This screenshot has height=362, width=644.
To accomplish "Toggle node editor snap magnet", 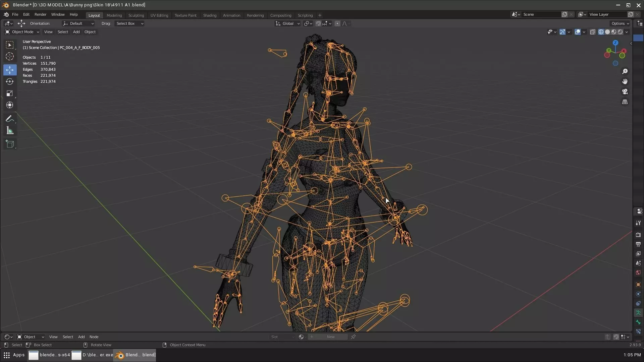I will click(616, 337).
